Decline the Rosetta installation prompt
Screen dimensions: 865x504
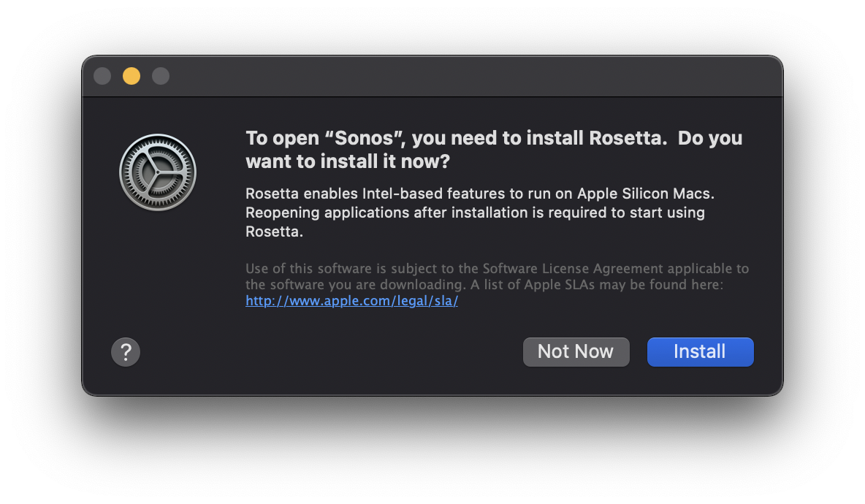(576, 351)
